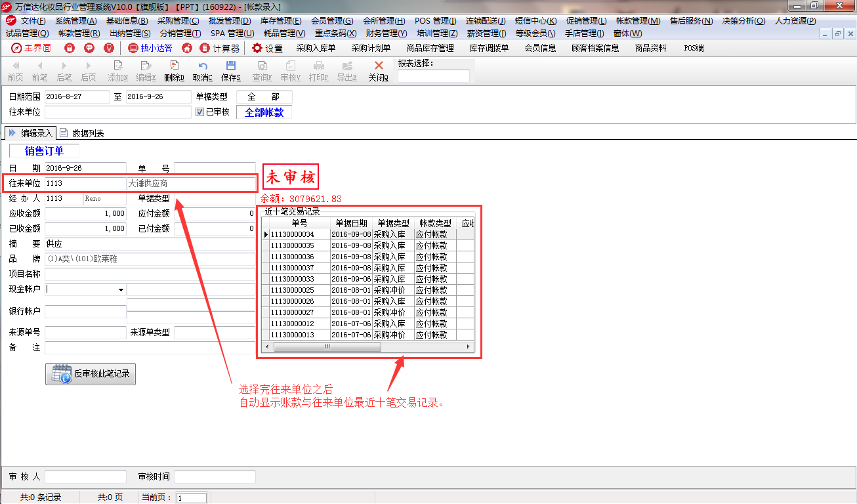Open 顾客档案信息 shortcut
This screenshot has width=857, height=504.
point(595,48)
